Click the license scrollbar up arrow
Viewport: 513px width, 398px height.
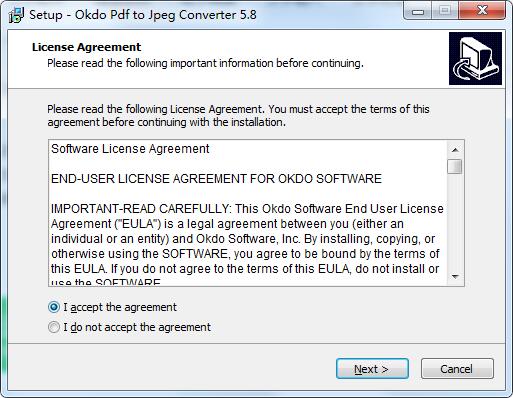tap(455, 150)
